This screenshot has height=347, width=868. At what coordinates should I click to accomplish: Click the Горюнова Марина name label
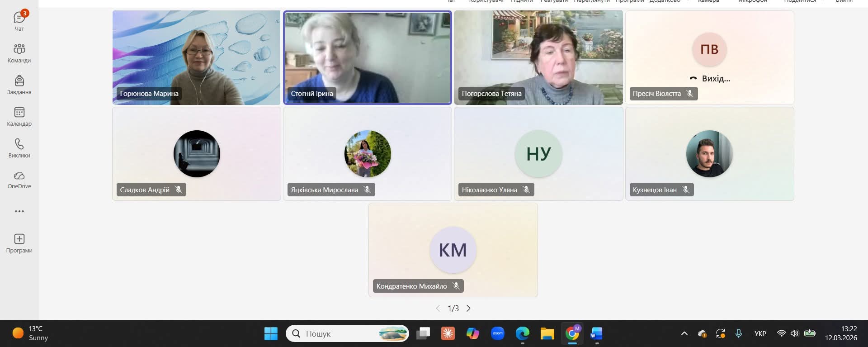pos(149,94)
